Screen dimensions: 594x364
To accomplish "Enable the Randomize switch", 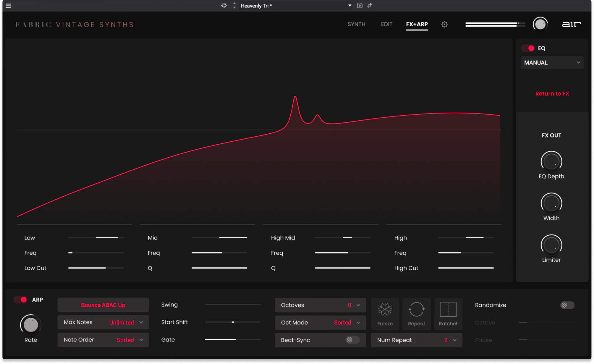I will 567,305.
